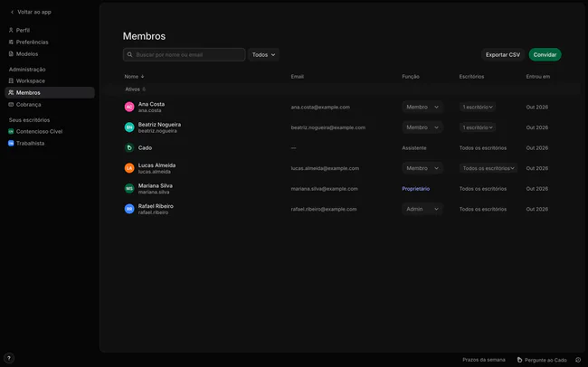Click lucas.almeida@example.com email

coord(325,168)
